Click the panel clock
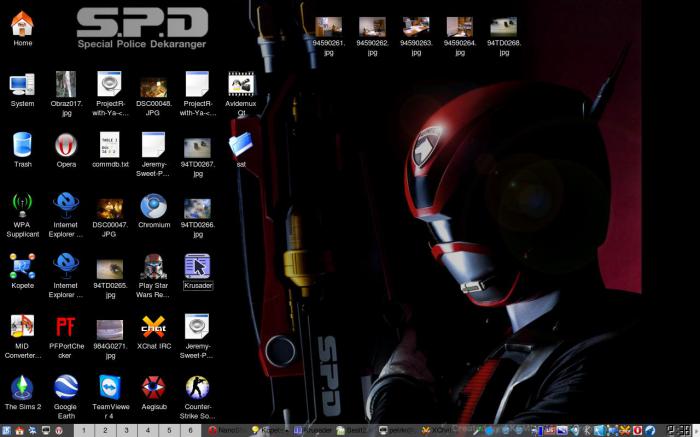The width and height of the screenshot is (700, 437). (679, 430)
